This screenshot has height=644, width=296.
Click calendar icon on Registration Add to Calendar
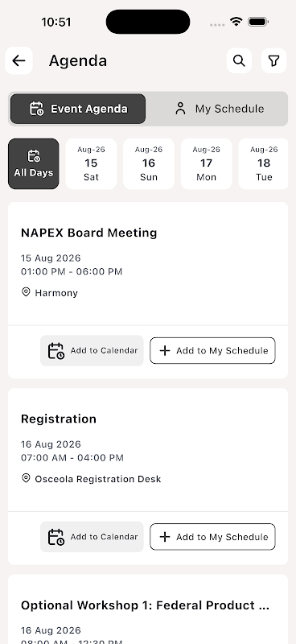pos(55,537)
